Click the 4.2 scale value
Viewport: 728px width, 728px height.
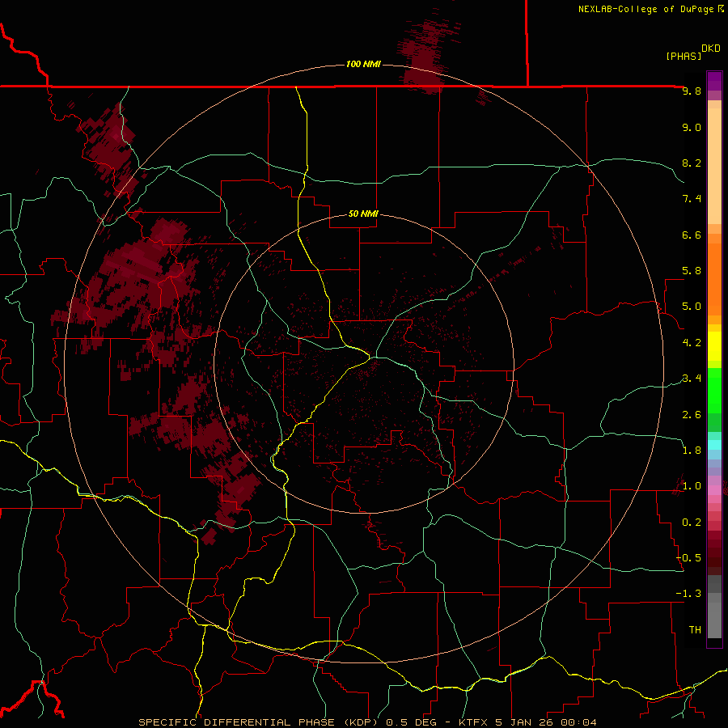692,343
